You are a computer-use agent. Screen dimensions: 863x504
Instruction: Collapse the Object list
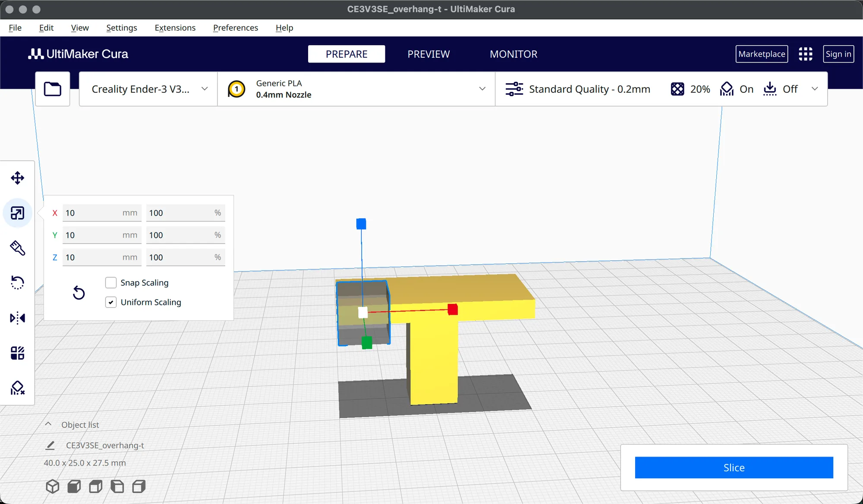(x=48, y=424)
